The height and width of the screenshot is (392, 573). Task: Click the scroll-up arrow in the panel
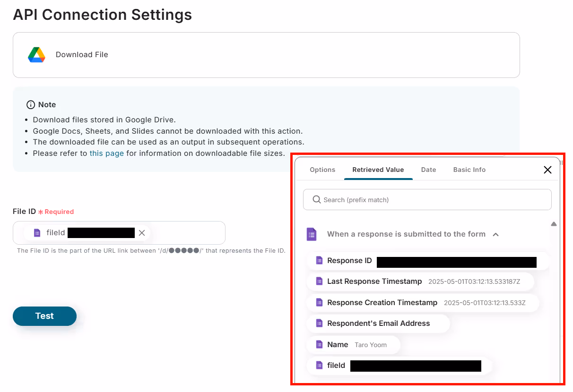pyautogui.click(x=554, y=224)
